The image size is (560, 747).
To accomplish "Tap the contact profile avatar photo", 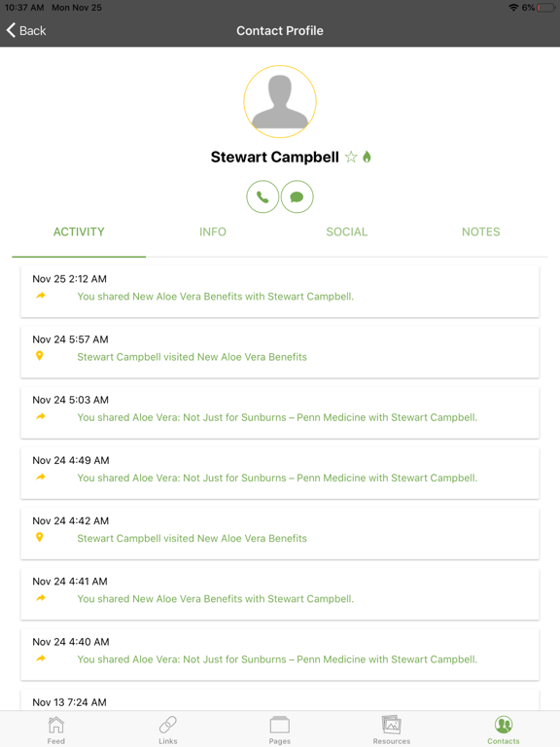I will point(280,102).
